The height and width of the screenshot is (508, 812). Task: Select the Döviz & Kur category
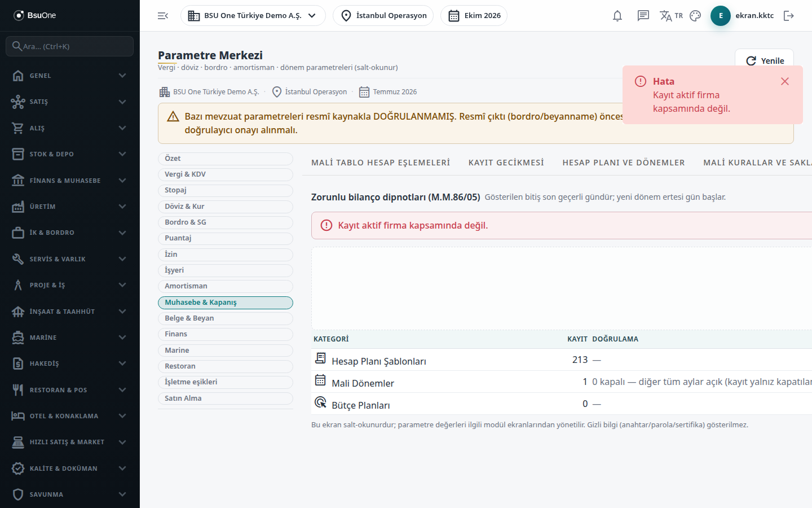[x=226, y=207]
